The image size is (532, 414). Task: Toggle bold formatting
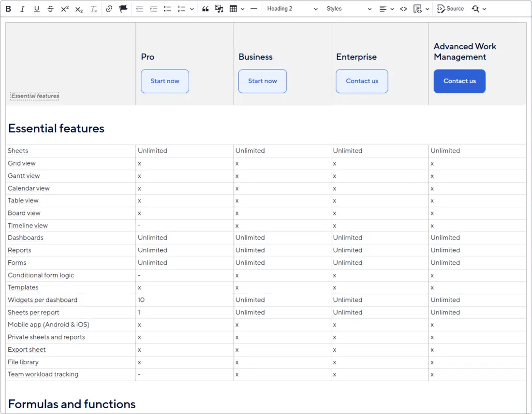click(8, 8)
